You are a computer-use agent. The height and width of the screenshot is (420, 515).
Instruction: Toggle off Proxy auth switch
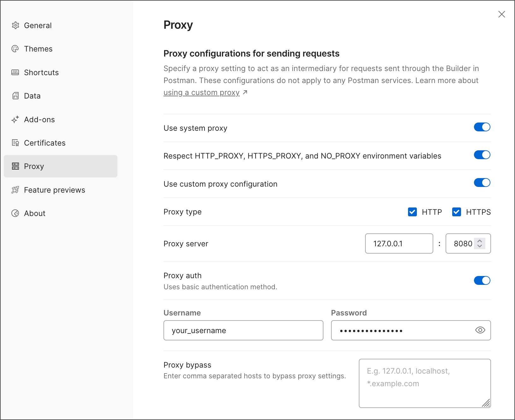pyautogui.click(x=482, y=280)
